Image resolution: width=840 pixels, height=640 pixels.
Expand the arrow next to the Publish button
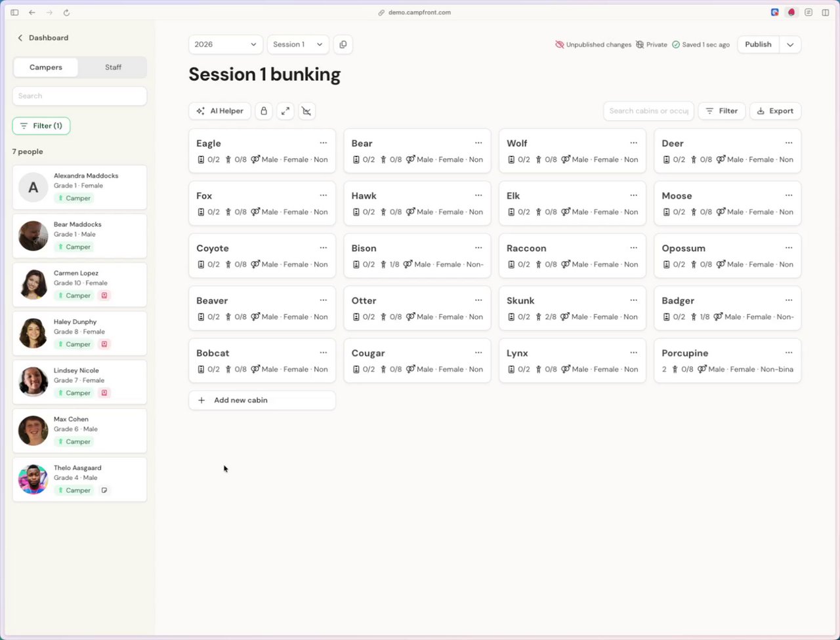pyautogui.click(x=790, y=45)
